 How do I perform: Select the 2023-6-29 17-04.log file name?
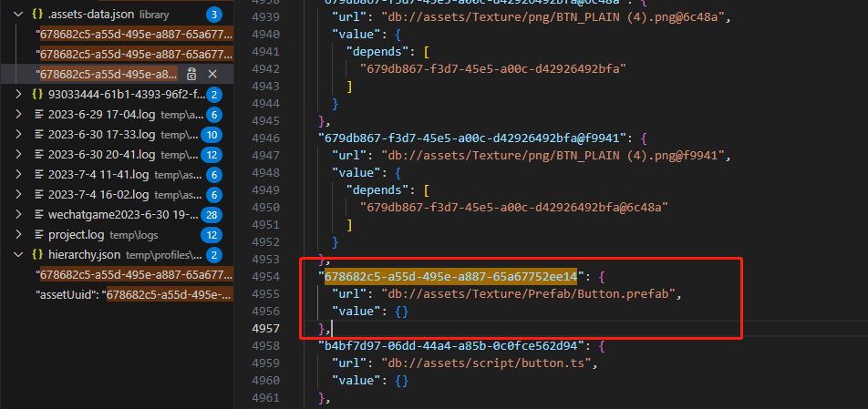tap(102, 115)
